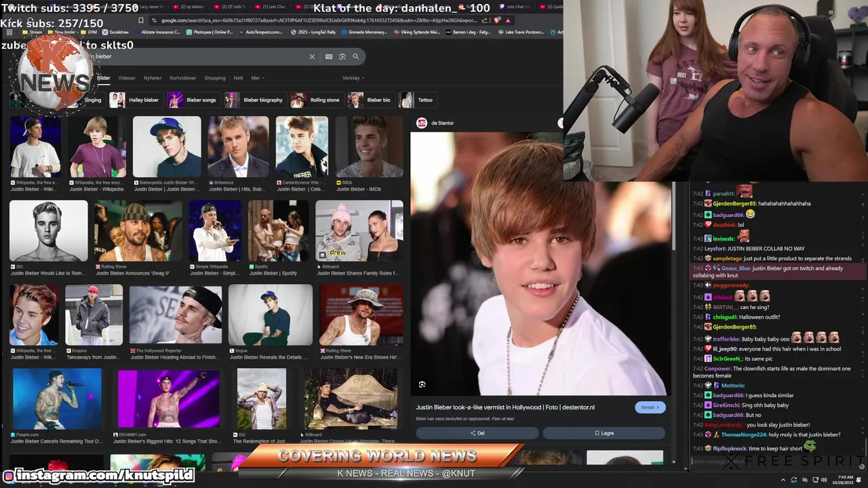Image resolution: width=868 pixels, height=488 pixels.
Task: Open the Verktøy tools dropdown
Action: tap(353, 78)
